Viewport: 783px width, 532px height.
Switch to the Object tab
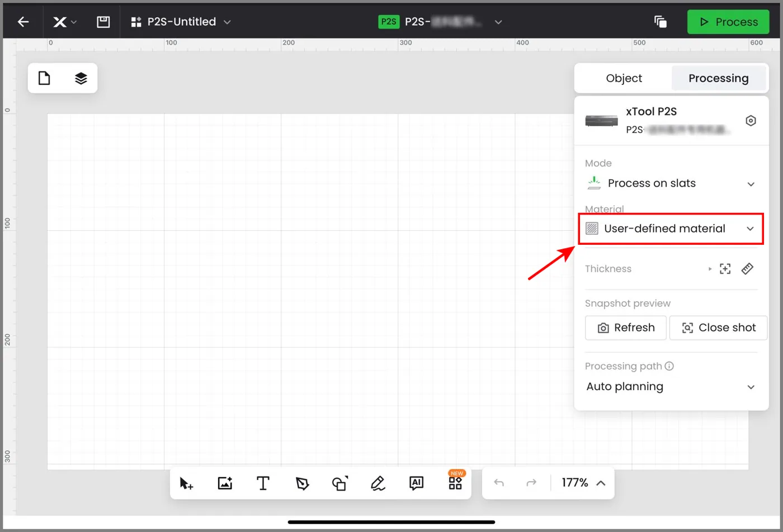click(624, 79)
